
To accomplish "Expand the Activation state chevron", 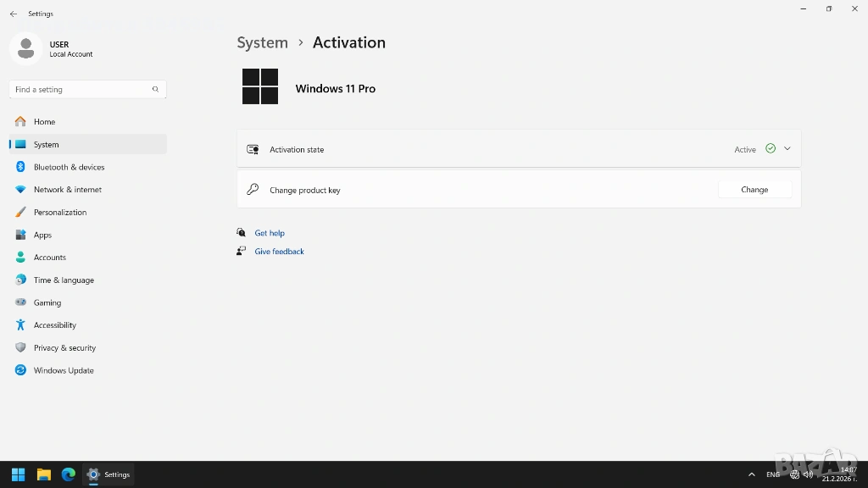I will click(x=787, y=149).
